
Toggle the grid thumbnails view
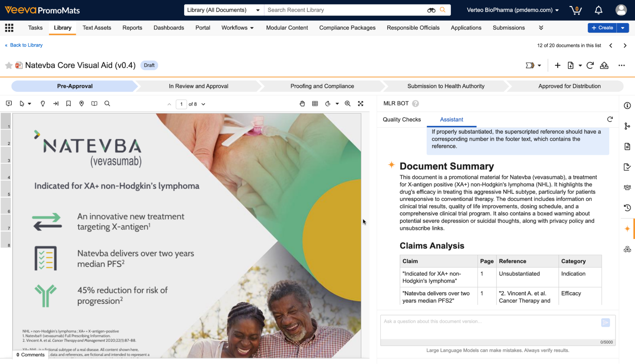click(315, 103)
